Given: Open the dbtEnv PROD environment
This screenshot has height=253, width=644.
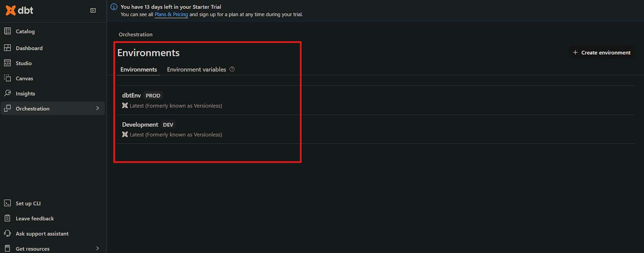Looking at the screenshot, I should [x=376, y=100].
